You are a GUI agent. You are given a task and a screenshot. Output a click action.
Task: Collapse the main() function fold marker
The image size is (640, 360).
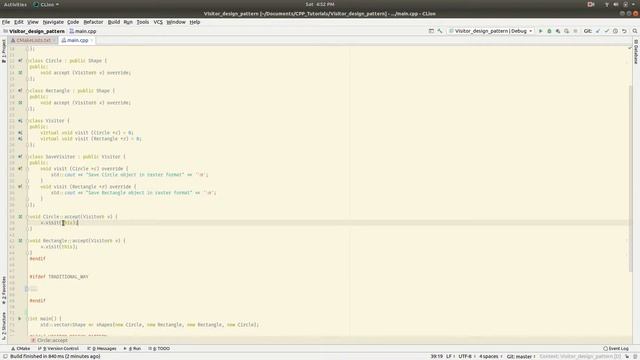pos(28,318)
